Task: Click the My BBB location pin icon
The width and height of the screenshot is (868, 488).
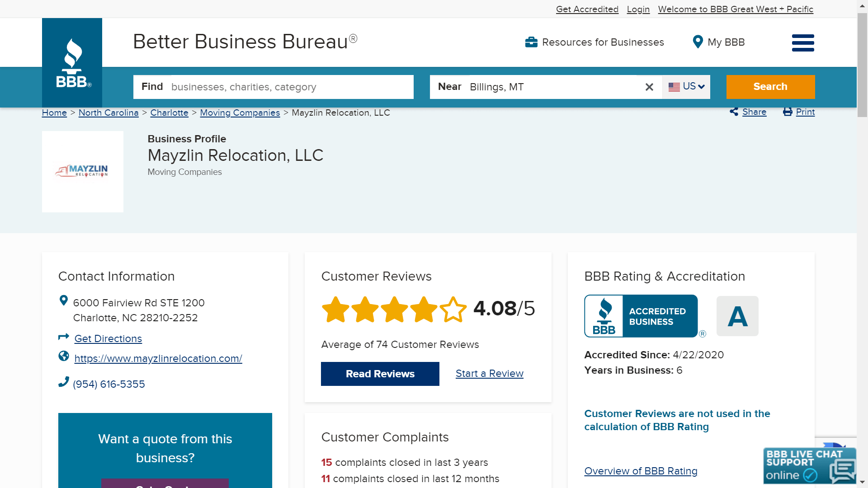Action: [x=698, y=42]
